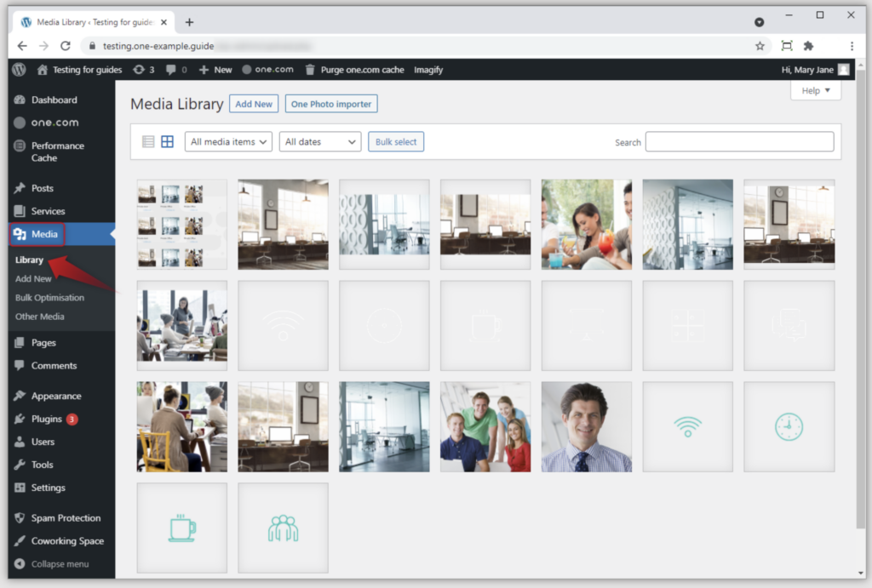872x588 pixels.
Task: Click the updates icon in admin bar
Action: click(x=139, y=70)
